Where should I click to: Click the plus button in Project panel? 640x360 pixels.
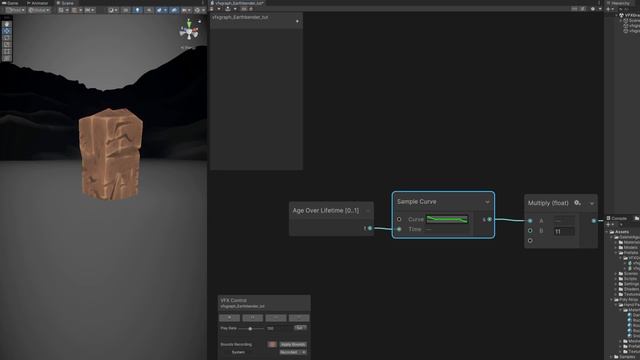[608, 224]
